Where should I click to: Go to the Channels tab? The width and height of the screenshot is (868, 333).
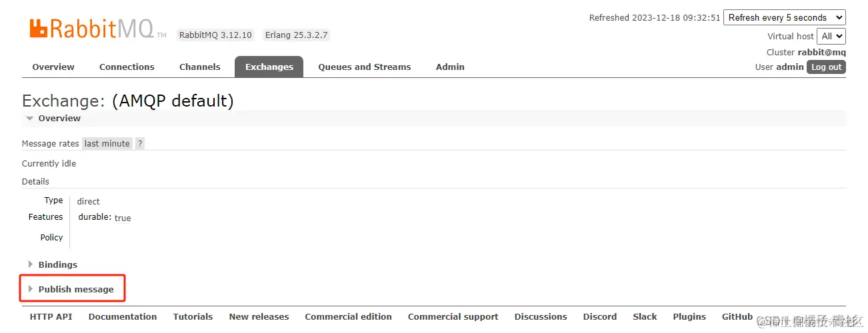pyautogui.click(x=200, y=67)
